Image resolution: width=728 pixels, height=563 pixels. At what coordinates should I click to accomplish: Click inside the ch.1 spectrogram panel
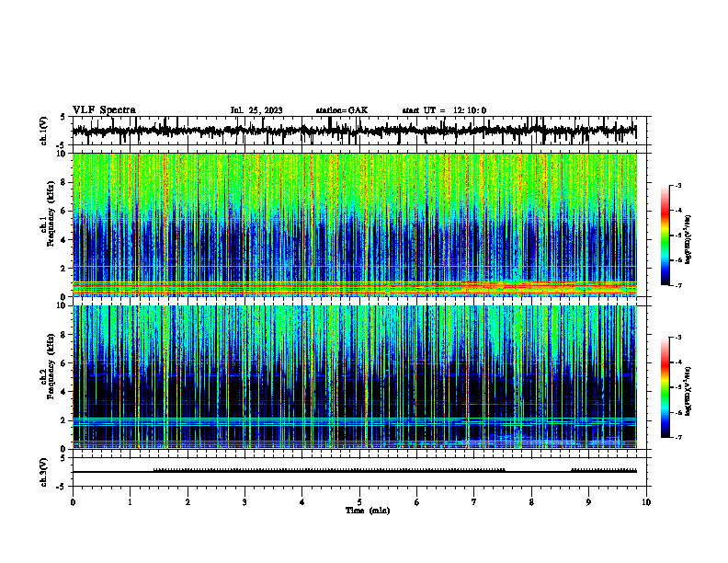pos(359,224)
